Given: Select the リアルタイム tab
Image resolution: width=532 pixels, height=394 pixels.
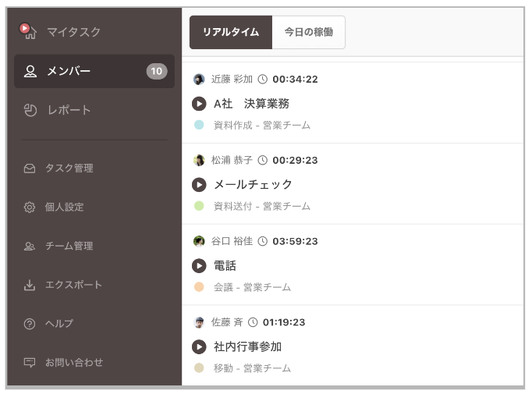Looking at the screenshot, I should point(231,32).
